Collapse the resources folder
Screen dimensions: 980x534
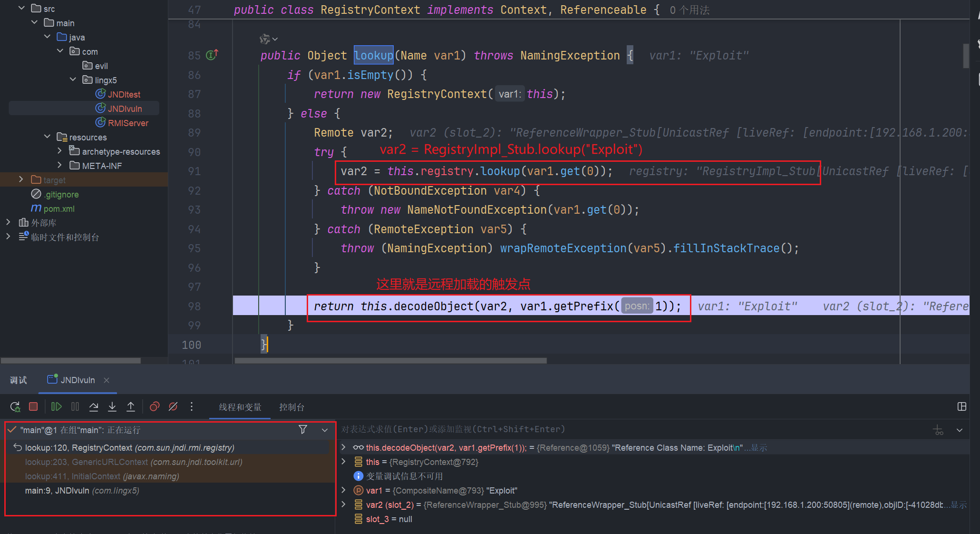(x=47, y=137)
